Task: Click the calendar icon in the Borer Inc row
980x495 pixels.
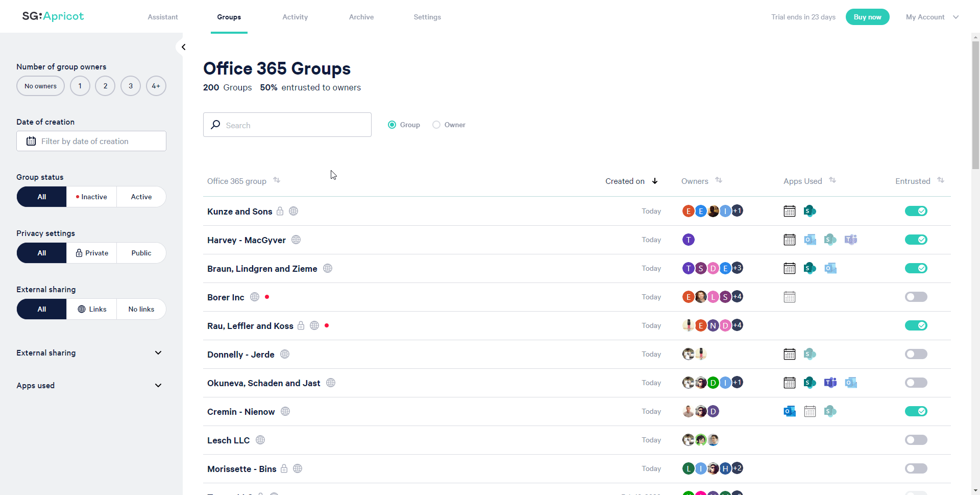Action: pos(790,297)
